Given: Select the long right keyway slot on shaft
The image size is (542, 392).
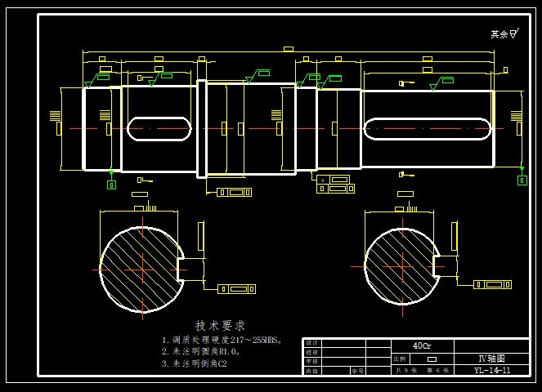Looking at the screenshot, I should click(x=428, y=129).
